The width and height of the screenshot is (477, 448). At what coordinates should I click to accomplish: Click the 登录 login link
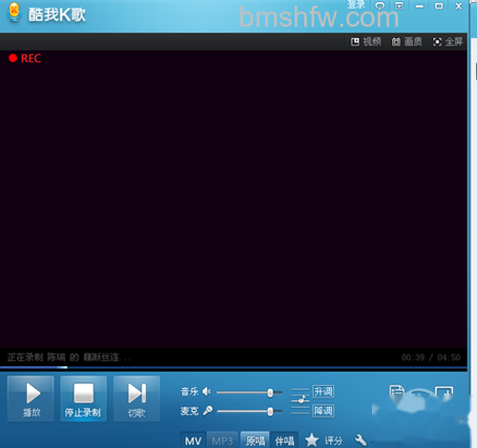[x=356, y=5]
